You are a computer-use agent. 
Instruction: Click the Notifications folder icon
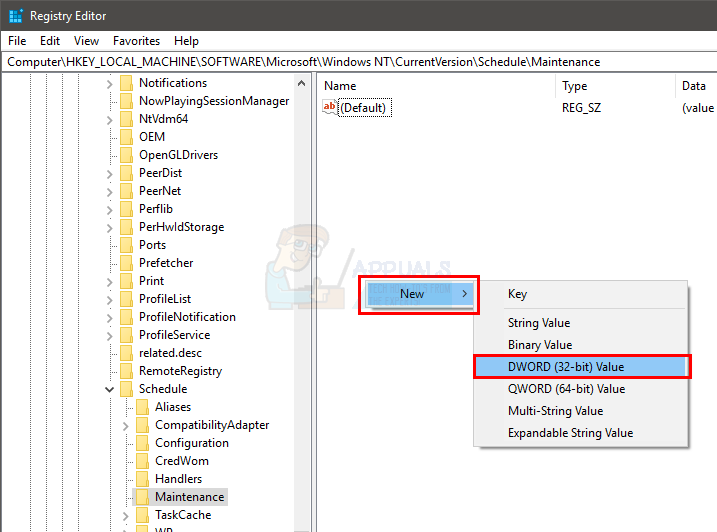point(127,83)
